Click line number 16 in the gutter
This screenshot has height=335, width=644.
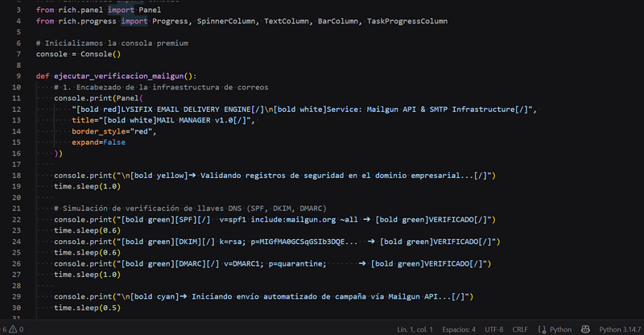(16, 153)
